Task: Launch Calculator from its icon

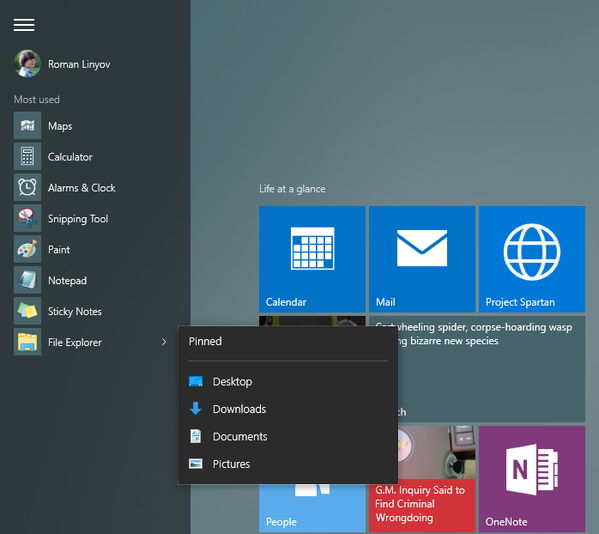Action: pyautogui.click(x=28, y=157)
